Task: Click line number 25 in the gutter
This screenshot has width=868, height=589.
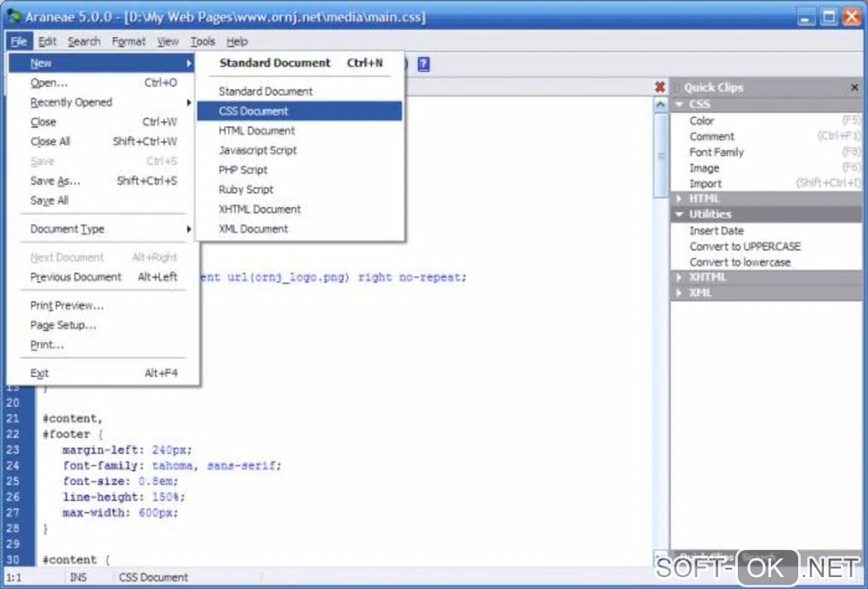Action: click(x=13, y=481)
